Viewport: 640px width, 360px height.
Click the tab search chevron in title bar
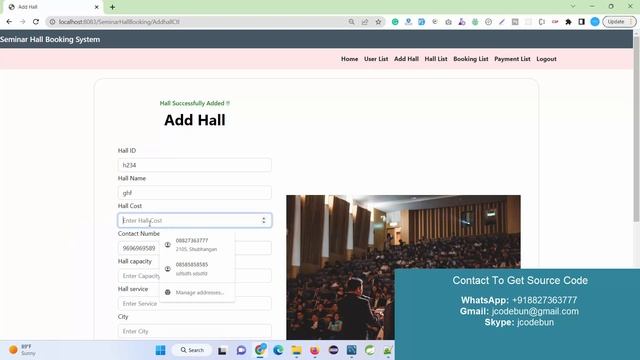click(x=573, y=7)
